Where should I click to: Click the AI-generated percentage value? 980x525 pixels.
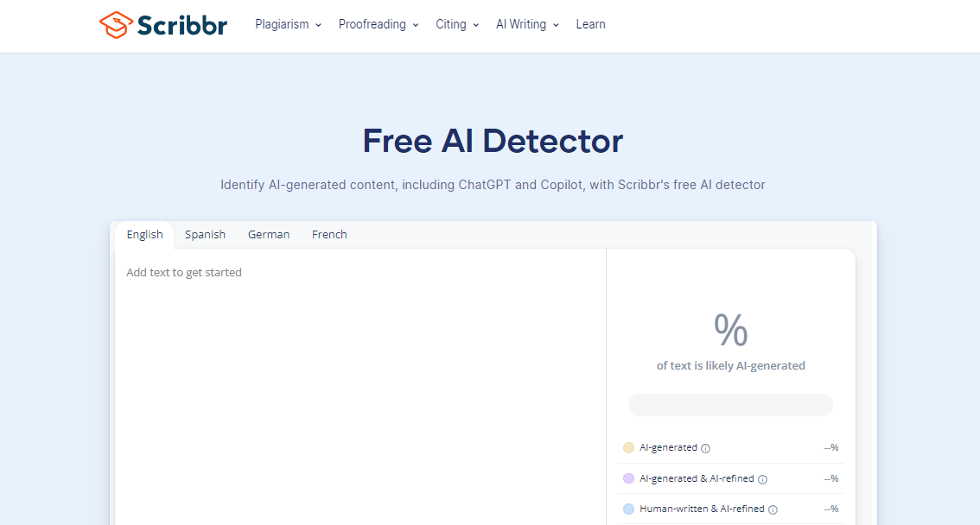tap(830, 447)
